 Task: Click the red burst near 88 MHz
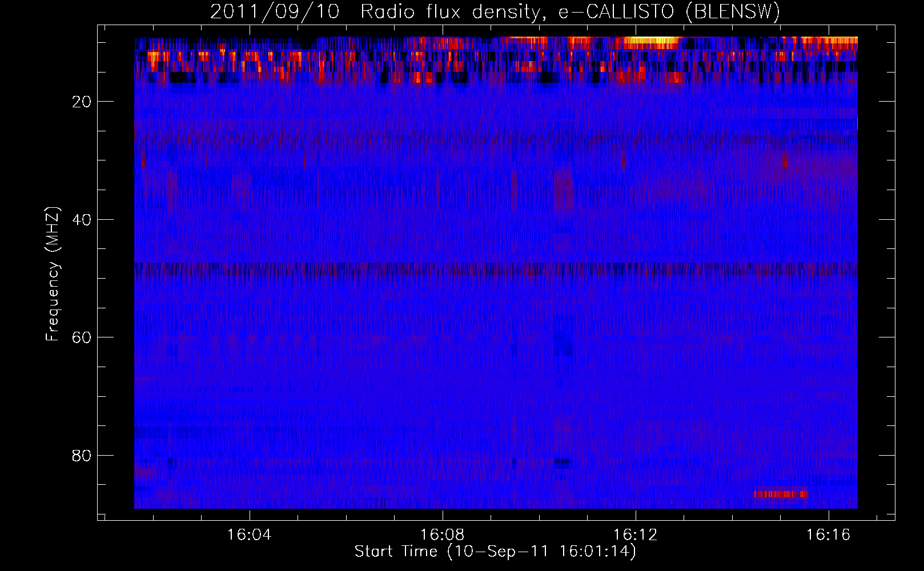[781, 494]
